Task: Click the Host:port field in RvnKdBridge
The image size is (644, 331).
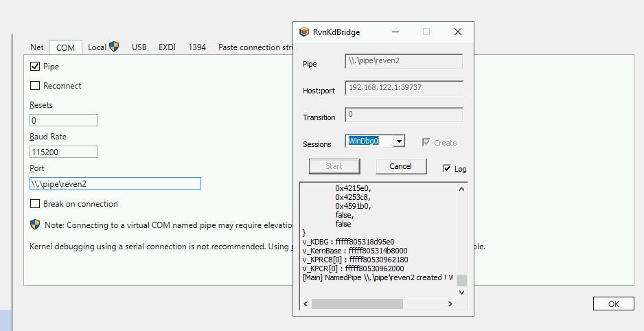Action: [404, 87]
